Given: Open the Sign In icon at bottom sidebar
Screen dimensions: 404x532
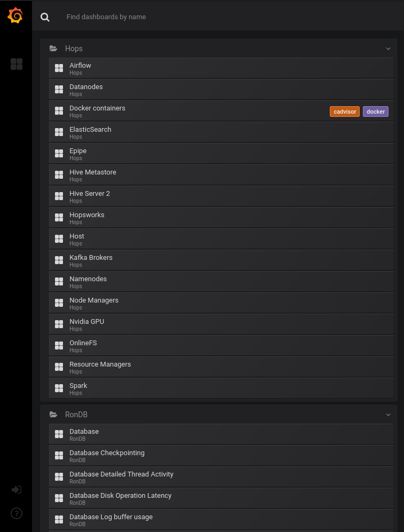Looking at the screenshot, I should (16, 489).
